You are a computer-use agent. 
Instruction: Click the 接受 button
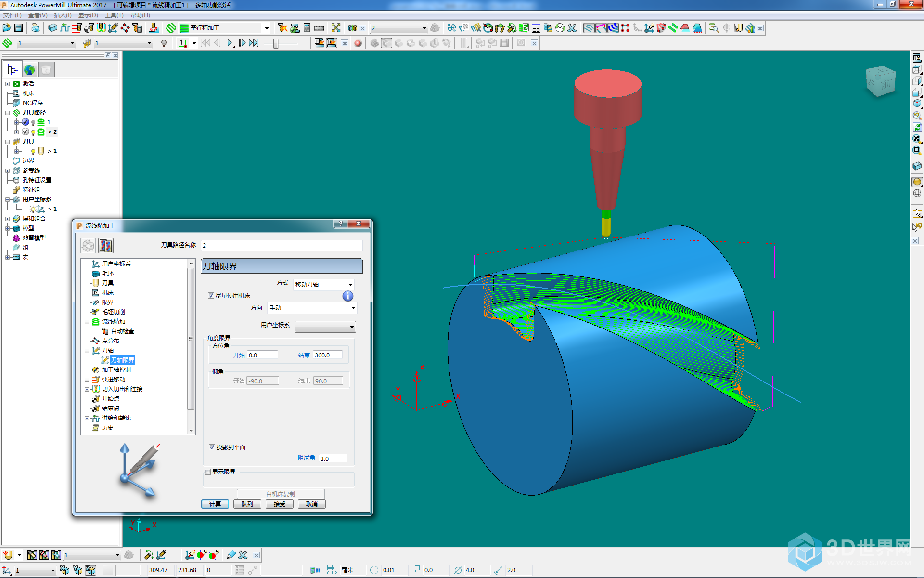(280, 504)
